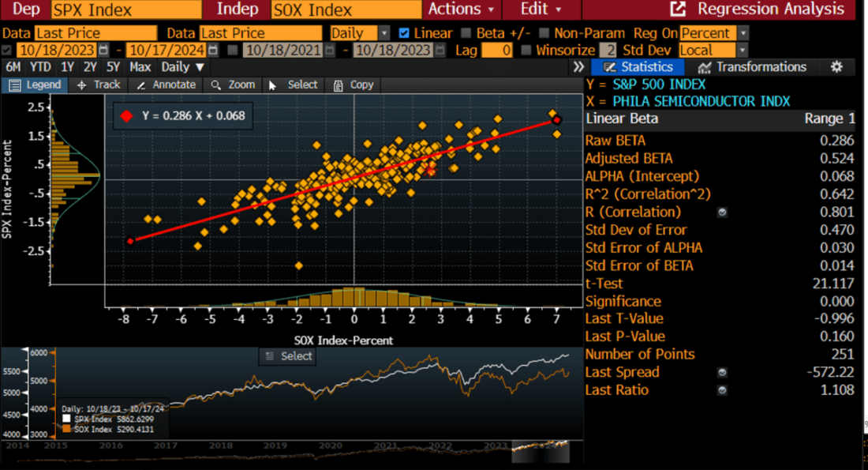Open calendar next to 10/18/2021 date
This screenshot has height=470, width=868.
[x=330, y=50]
